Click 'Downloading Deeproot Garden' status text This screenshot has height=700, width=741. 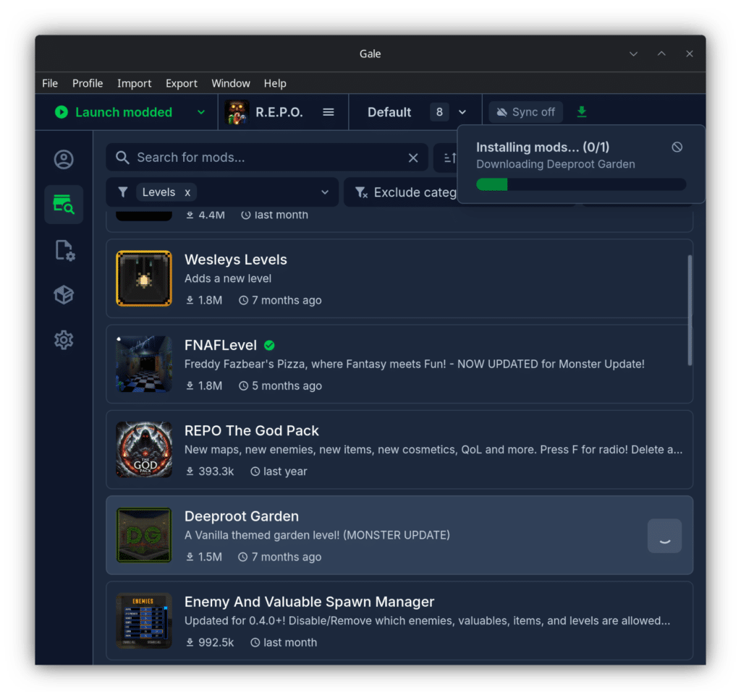[x=555, y=164]
